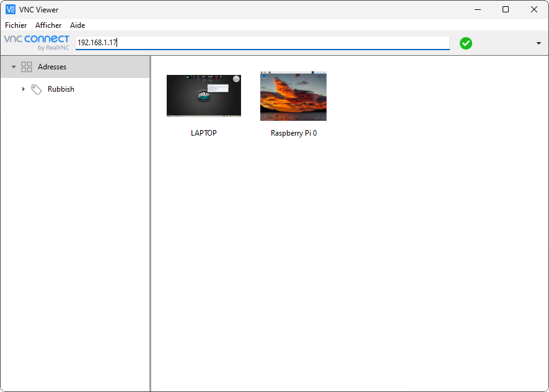Select the Rubbish sidebar entry
Viewport: 549px width, 392px height.
click(x=61, y=89)
